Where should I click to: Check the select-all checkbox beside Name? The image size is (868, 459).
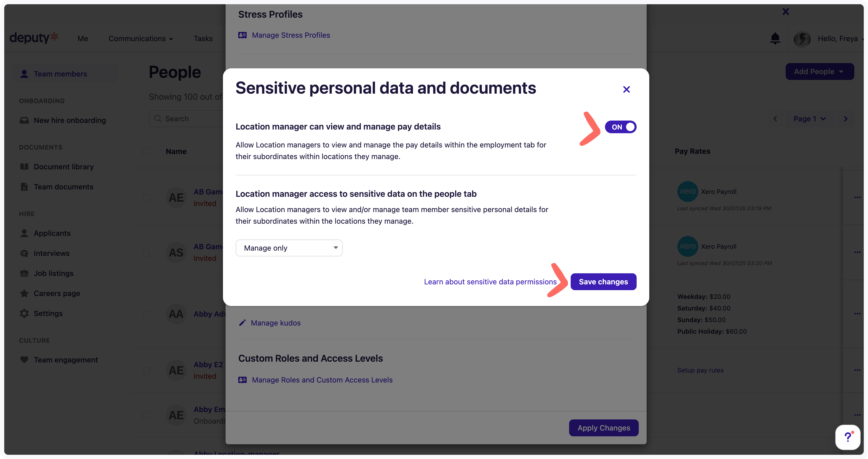coord(146,151)
